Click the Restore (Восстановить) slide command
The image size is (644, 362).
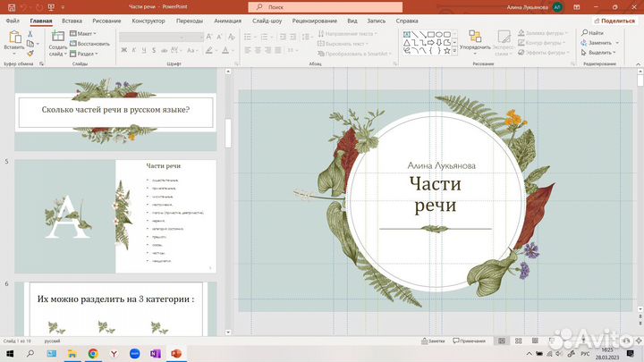tap(89, 44)
